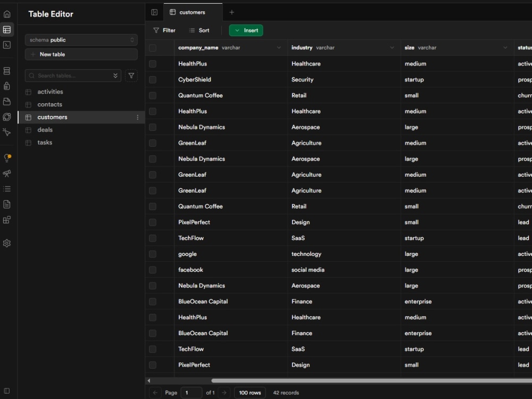Screen dimensions: 532x399
Task: Open the Home icon in sidebar
Action: 7,14
